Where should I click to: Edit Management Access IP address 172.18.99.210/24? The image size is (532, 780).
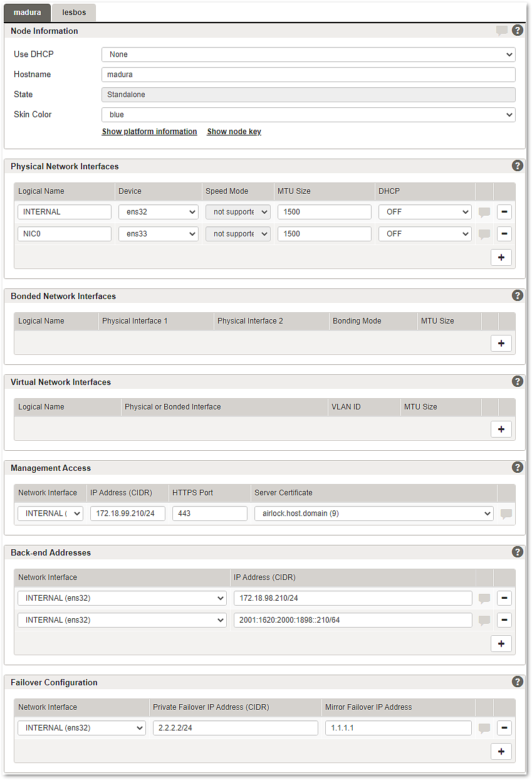(x=128, y=514)
